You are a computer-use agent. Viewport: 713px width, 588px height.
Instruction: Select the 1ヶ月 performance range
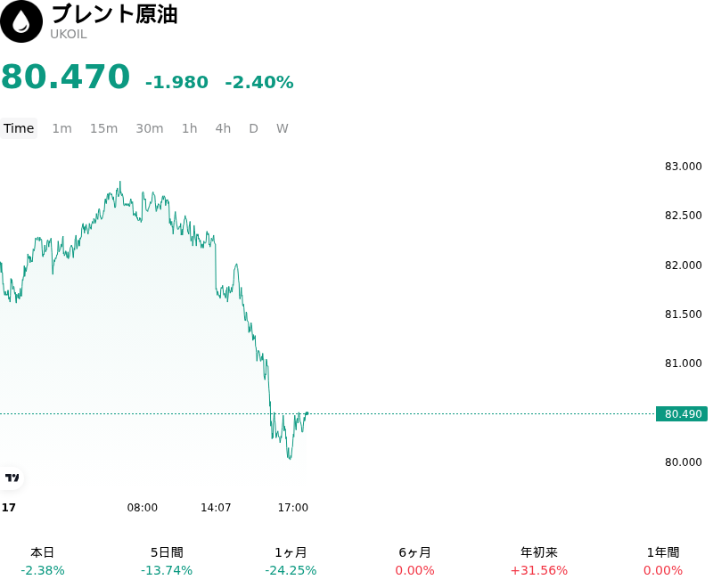tap(291, 561)
